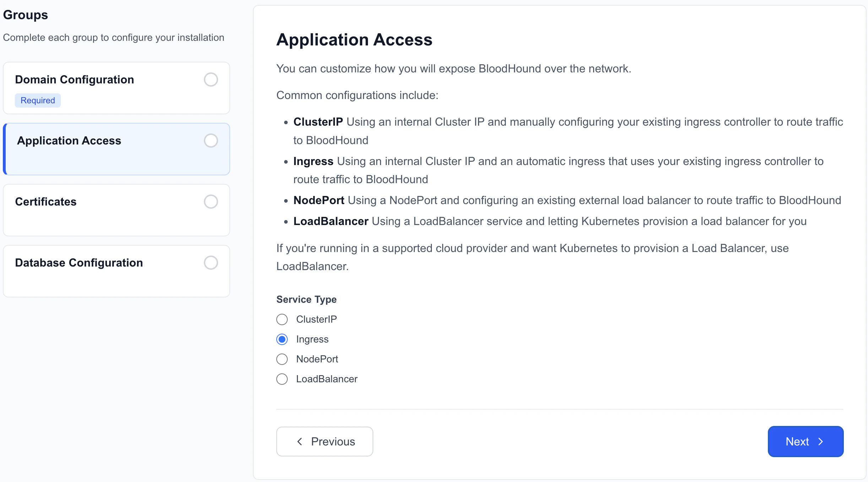The image size is (868, 482).
Task: Open the Database Configuration group
Action: click(116, 271)
